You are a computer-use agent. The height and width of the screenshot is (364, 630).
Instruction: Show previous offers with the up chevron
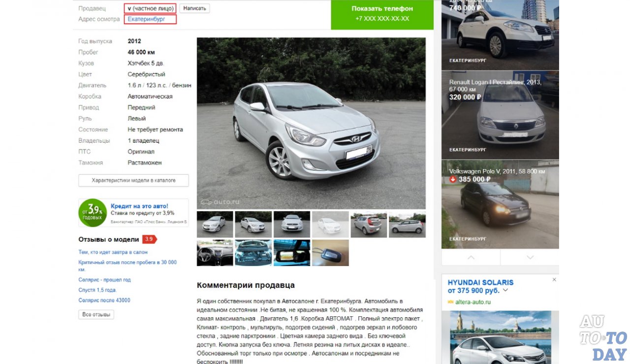tap(471, 257)
